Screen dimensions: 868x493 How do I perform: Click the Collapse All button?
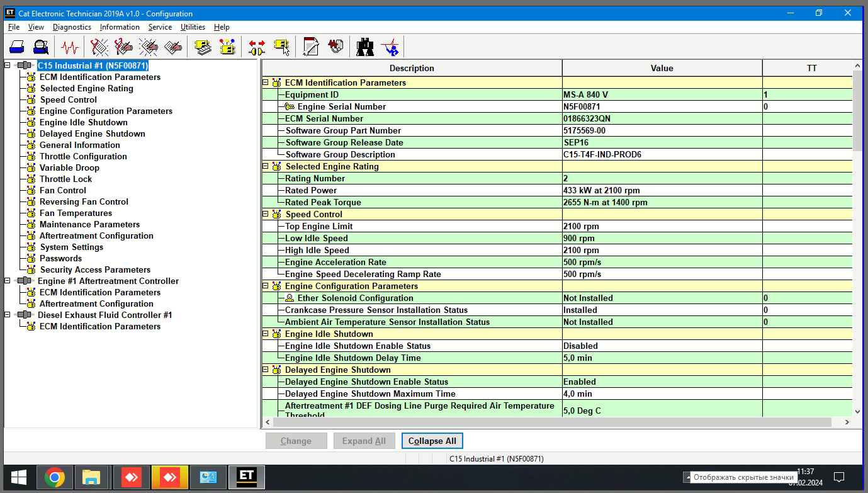(x=432, y=441)
